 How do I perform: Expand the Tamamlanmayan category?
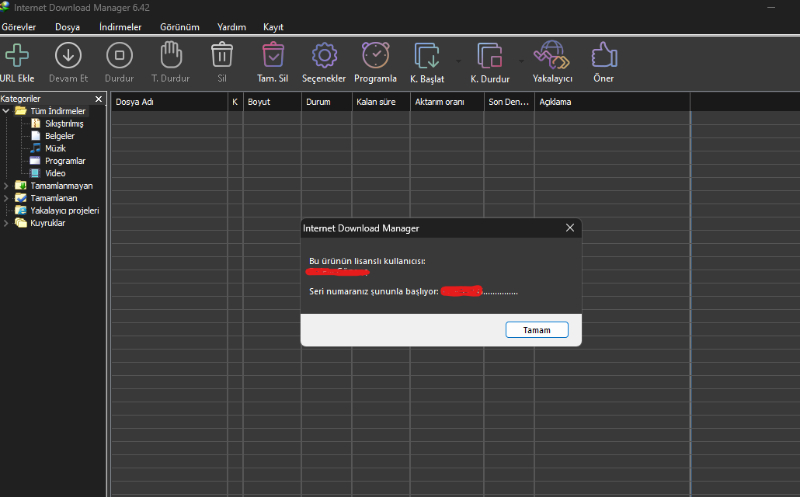[x=6, y=186]
